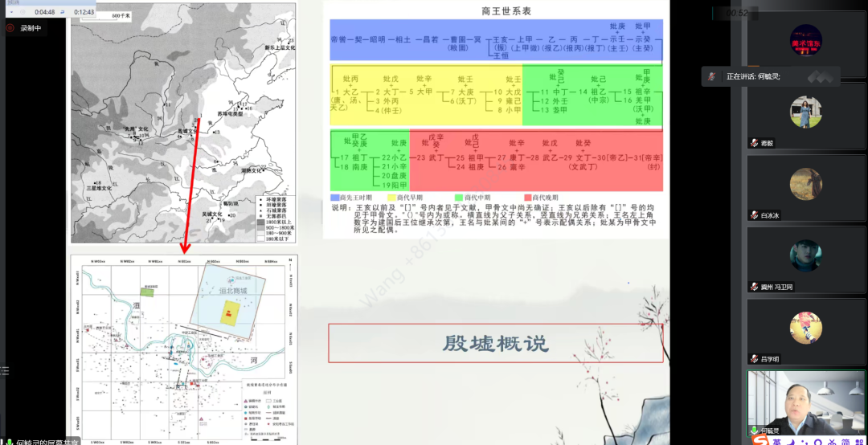Toggle Sogou 英 language mode

click(776, 440)
